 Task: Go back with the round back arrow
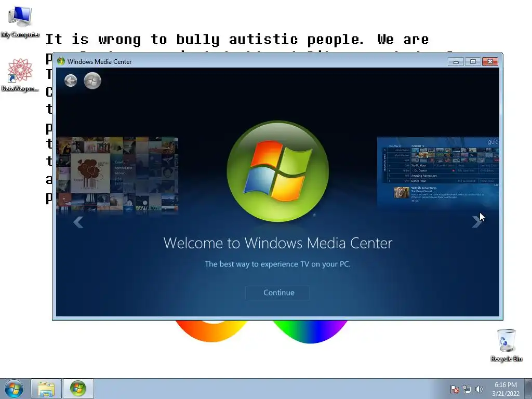(x=71, y=81)
